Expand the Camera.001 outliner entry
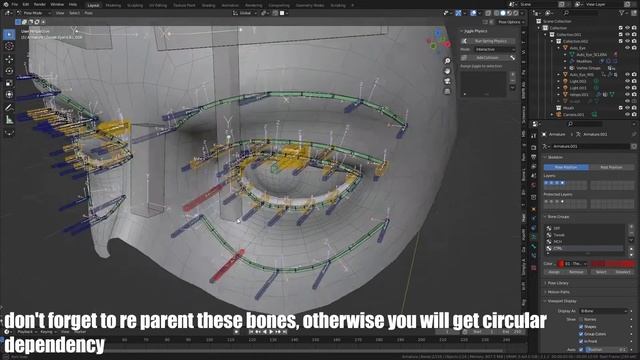The width and height of the screenshot is (640, 360). pyautogui.click(x=553, y=115)
